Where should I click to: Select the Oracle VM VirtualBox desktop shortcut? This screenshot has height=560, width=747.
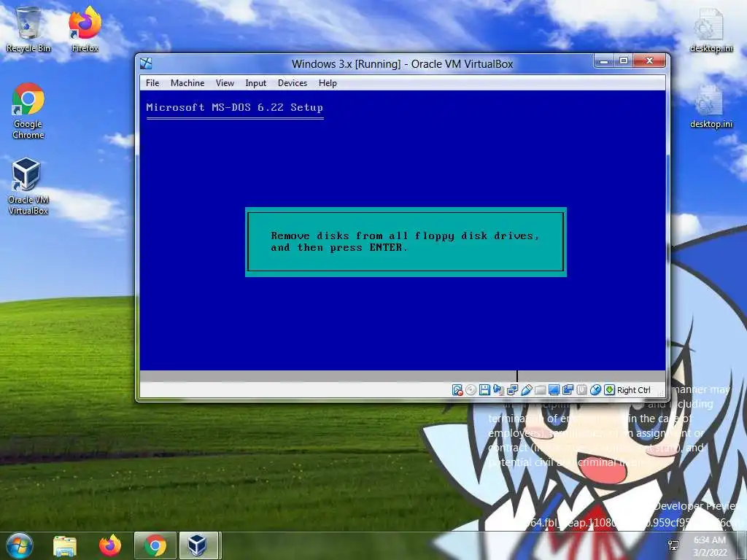pos(28,187)
